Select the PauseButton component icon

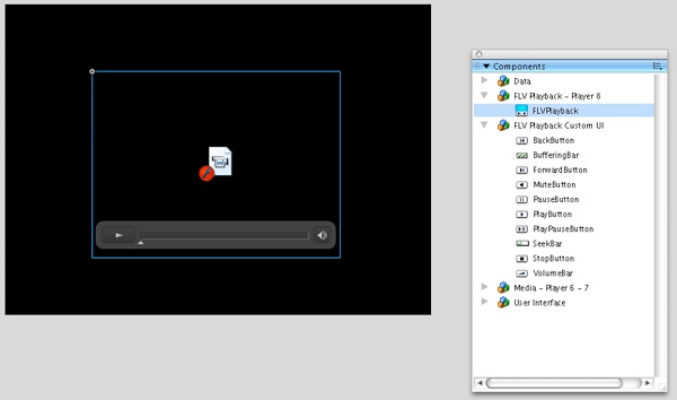point(522,200)
